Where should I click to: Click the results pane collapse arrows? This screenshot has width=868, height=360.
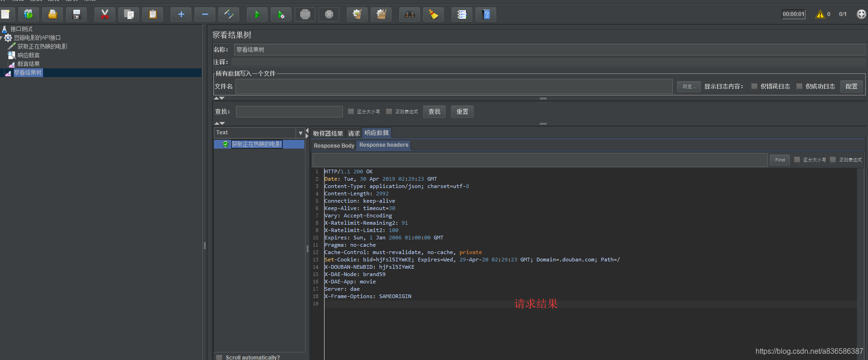(307, 133)
